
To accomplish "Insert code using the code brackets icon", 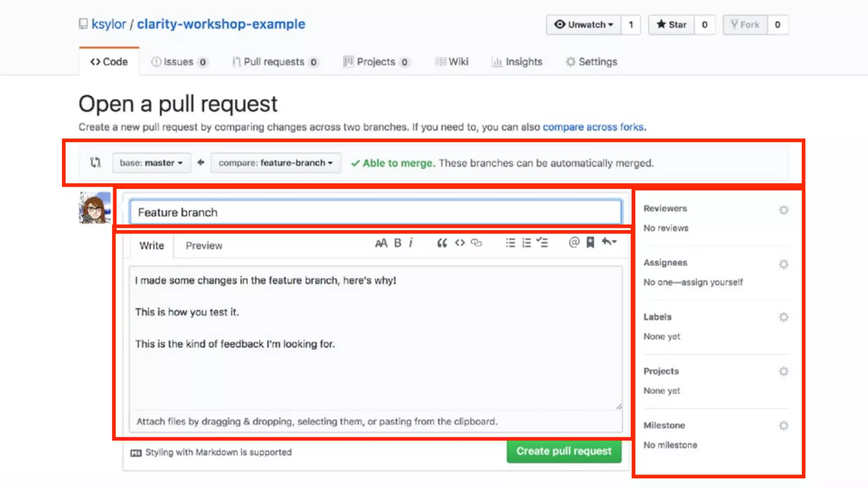I will pyautogui.click(x=459, y=243).
